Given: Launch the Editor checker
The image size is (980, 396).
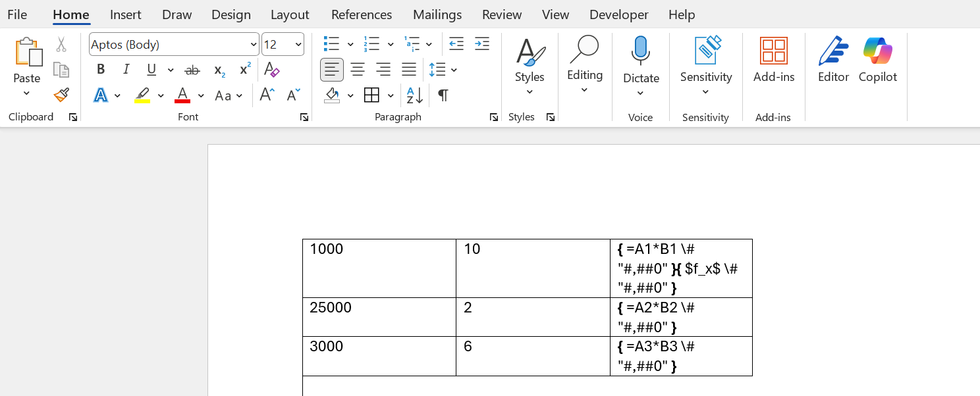Looking at the screenshot, I should click(x=833, y=61).
